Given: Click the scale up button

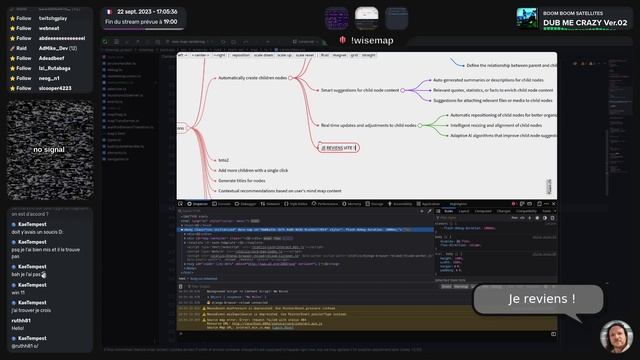Looking at the screenshot, I should 284,55.
